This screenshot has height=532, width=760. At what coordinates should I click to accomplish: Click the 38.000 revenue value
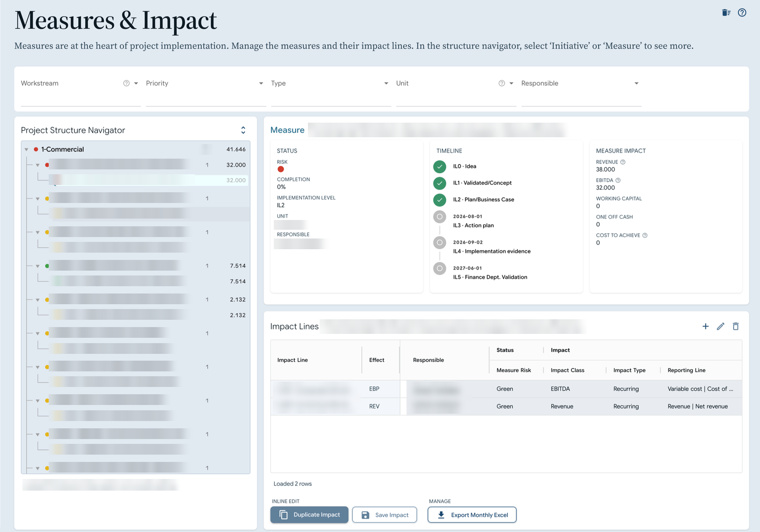[x=606, y=170]
